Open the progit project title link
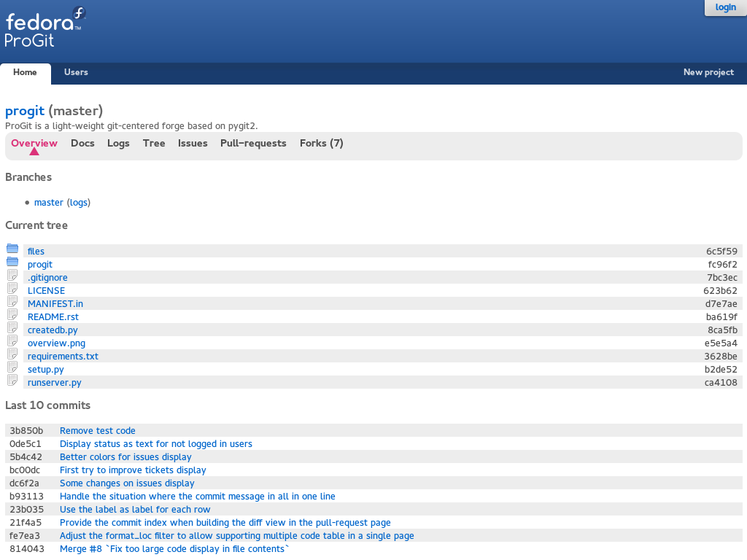The height and width of the screenshot is (560, 747). [25, 111]
